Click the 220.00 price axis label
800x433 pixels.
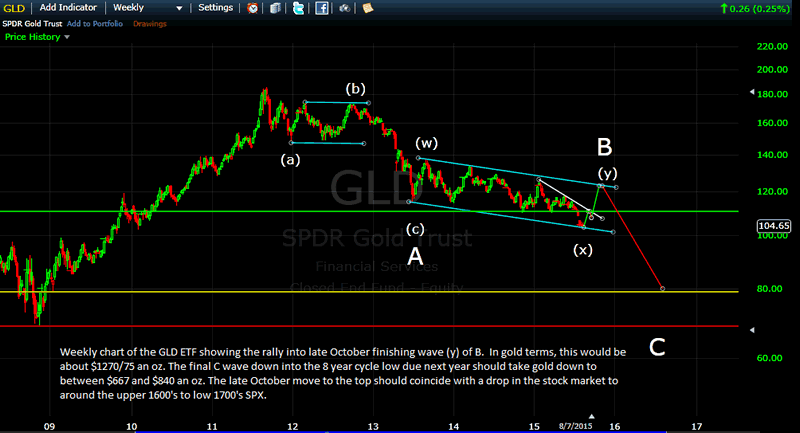[772, 46]
